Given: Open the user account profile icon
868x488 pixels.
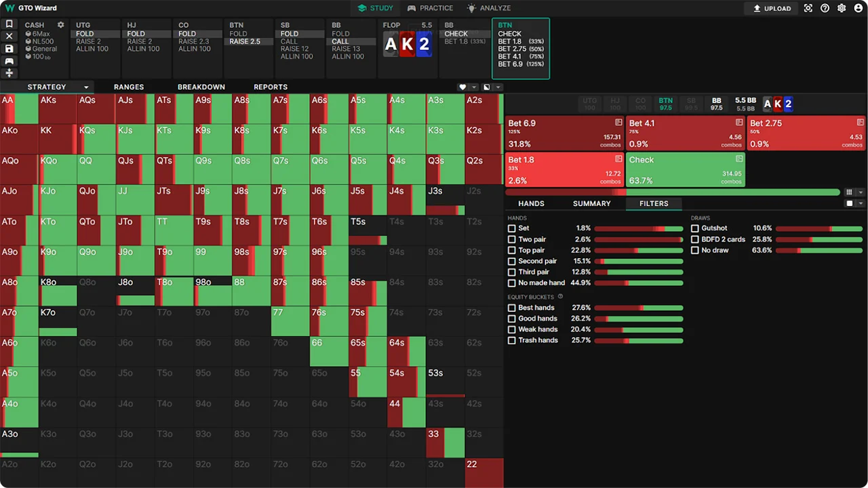Looking at the screenshot, I should click(859, 8).
